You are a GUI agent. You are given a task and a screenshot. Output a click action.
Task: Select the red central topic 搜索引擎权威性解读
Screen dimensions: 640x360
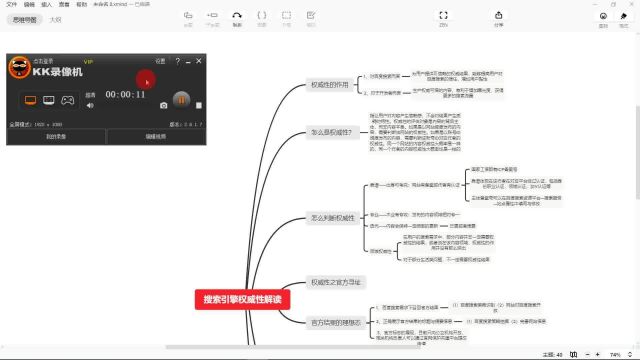pyautogui.click(x=242, y=299)
